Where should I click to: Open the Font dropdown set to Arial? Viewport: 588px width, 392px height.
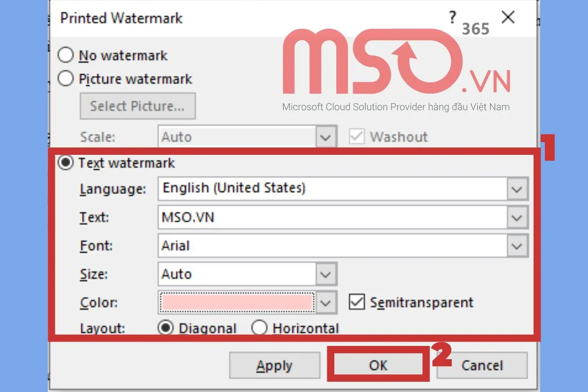click(x=517, y=245)
